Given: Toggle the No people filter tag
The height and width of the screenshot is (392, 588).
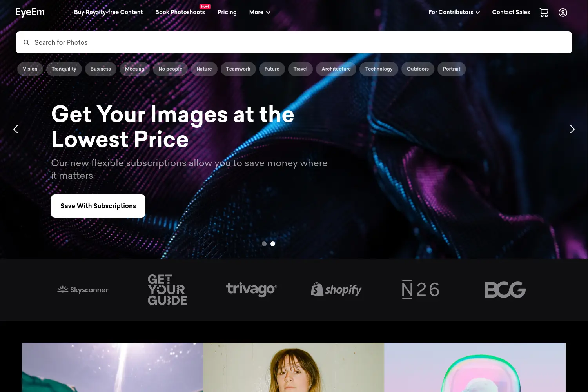Looking at the screenshot, I should coord(170,69).
